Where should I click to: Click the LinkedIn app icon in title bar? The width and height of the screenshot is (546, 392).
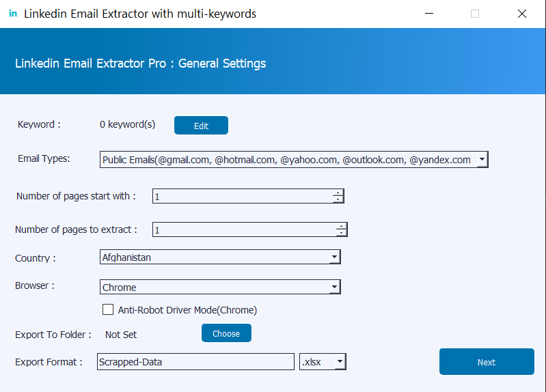coord(13,14)
